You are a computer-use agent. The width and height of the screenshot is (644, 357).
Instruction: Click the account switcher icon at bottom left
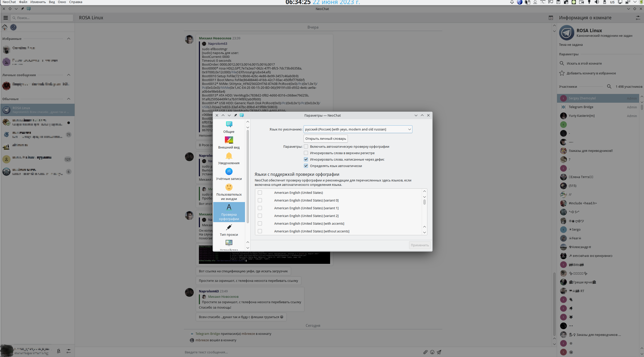click(59, 351)
